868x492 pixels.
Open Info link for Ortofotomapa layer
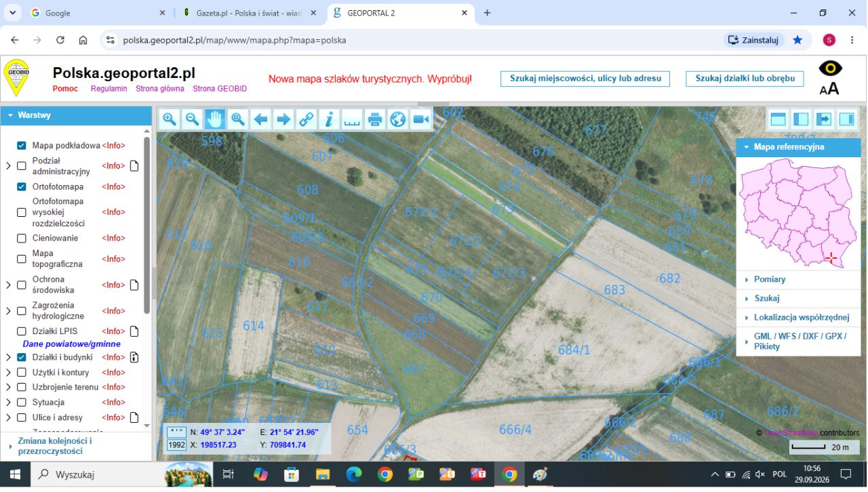tap(113, 186)
